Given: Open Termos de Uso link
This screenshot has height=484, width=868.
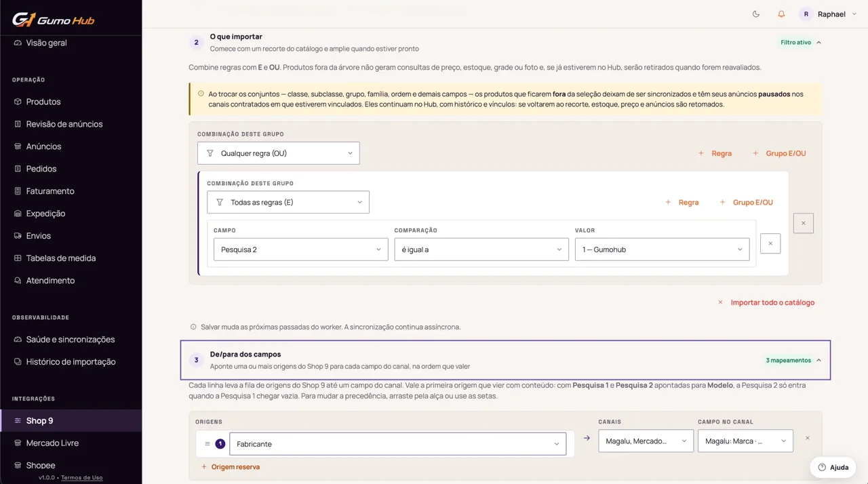Looking at the screenshot, I should click(x=82, y=478).
